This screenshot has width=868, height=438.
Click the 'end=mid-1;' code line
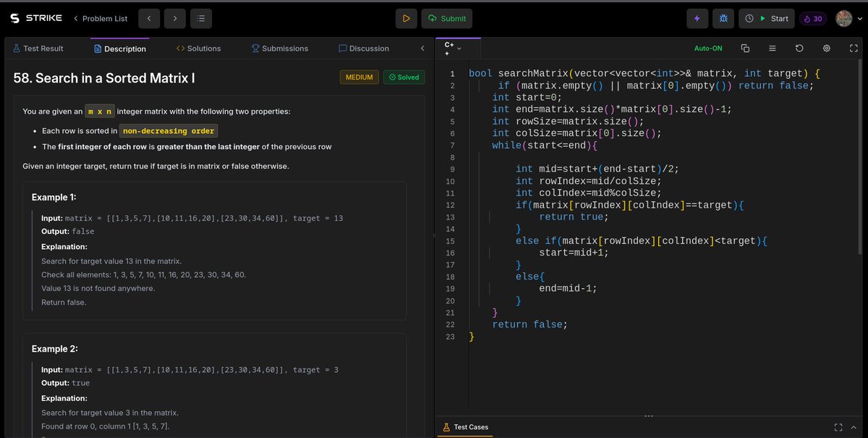click(568, 289)
